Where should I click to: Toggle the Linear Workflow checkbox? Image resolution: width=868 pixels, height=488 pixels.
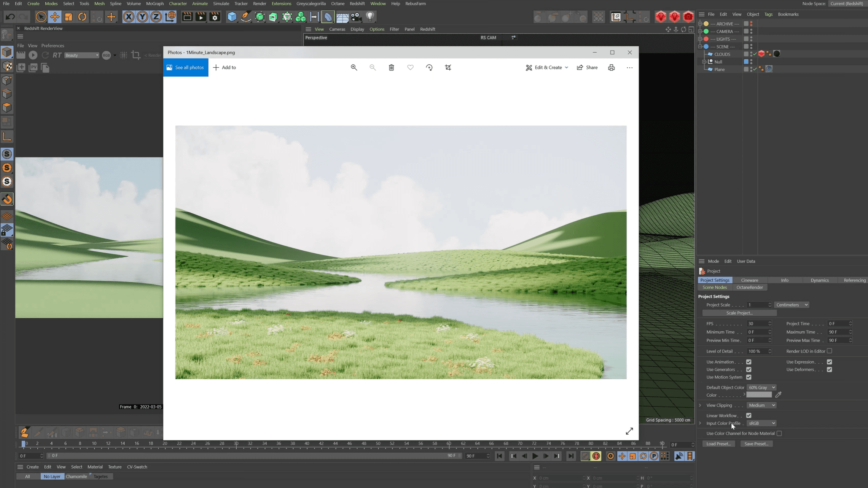(749, 415)
